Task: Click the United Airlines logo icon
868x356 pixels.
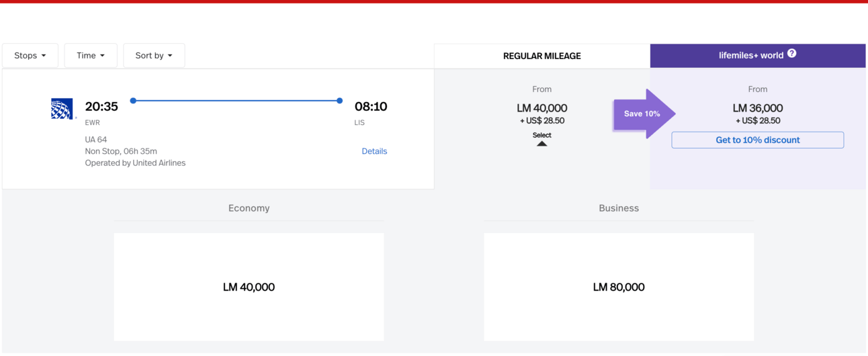Action: (x=63, y=109)
